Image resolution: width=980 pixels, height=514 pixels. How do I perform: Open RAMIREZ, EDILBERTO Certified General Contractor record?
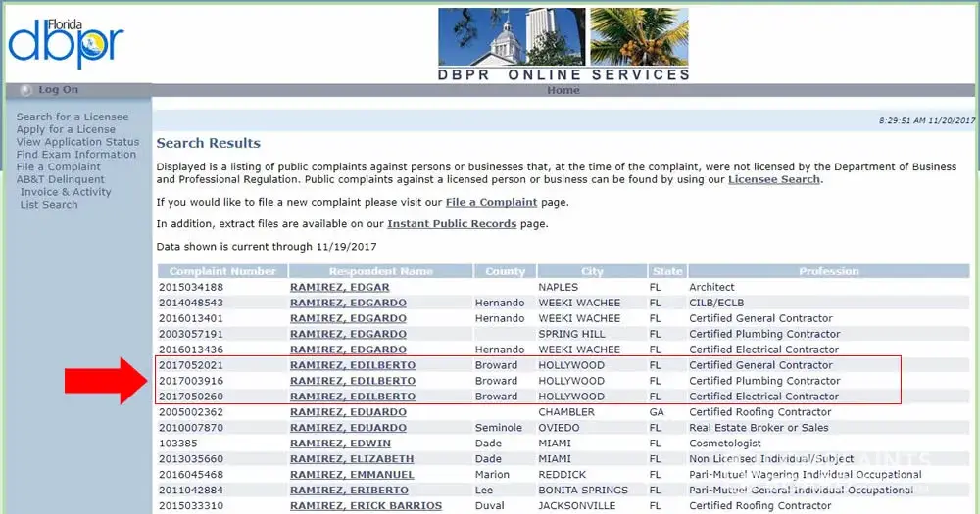click(353, 365)
